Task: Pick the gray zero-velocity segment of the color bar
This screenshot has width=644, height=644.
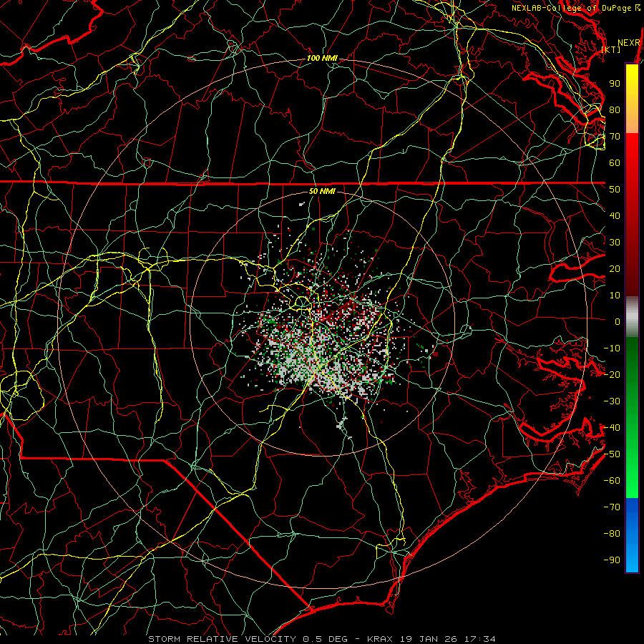Action: [632, 317]
